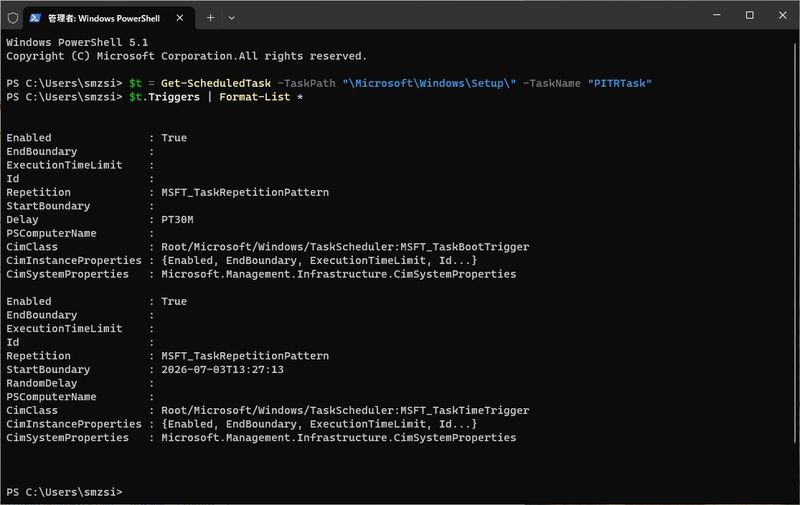Maximize the terminal window
Image resolution: width=800 pixels, height=505 pixels.
pos(749,15)
